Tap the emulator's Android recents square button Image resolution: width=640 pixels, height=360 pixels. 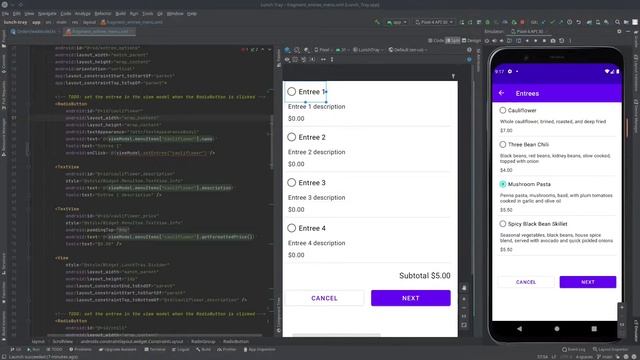594,329
